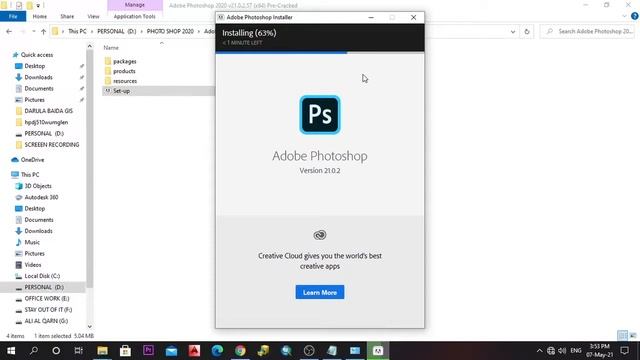The height and width of the screenshot is (360, 640).
Task: Open Microsoft Store from taskbar
Action: 125,351
